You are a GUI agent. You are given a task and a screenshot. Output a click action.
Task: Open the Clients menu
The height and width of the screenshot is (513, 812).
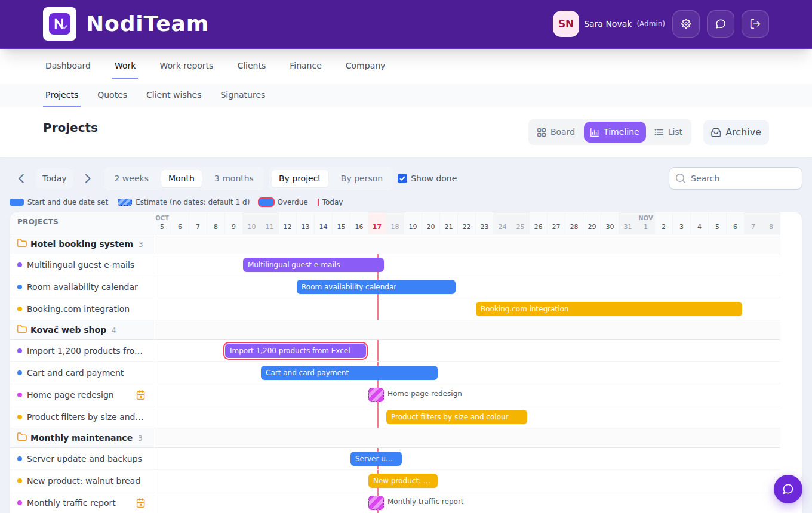point(251,66)
